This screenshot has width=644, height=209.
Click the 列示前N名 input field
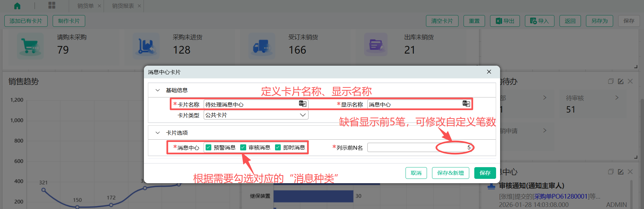pos(419,147)
